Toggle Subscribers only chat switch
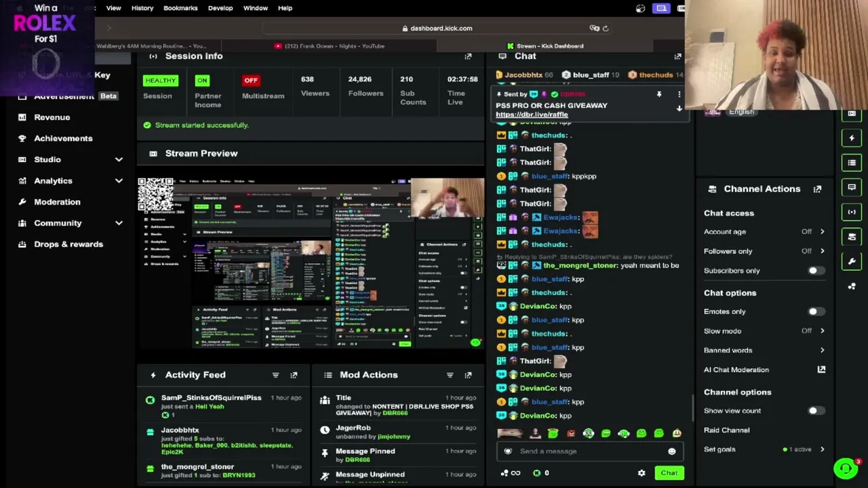 point(816,270)
